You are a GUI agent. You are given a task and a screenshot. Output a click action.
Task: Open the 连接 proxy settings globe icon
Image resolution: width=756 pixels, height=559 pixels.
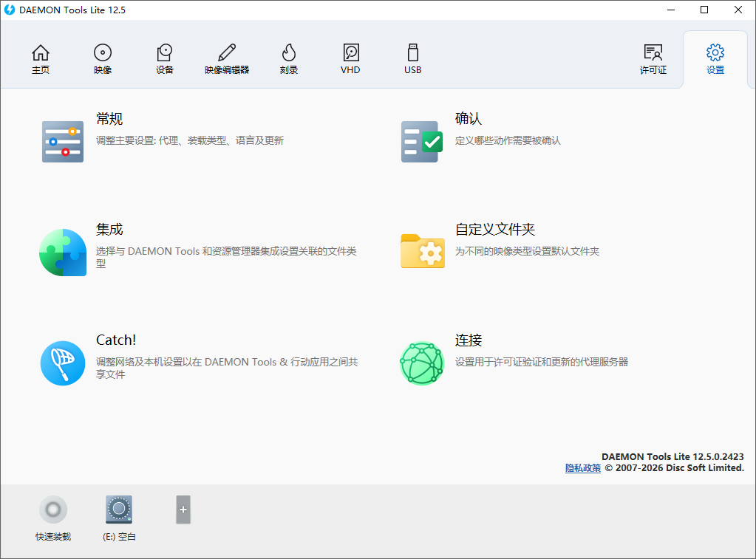point(422,363)
